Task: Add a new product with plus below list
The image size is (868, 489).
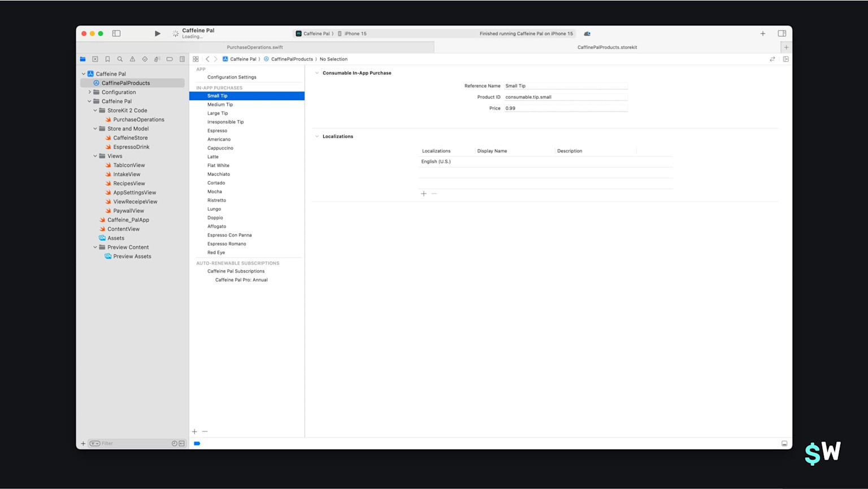Action: click(x=194, y=431)
